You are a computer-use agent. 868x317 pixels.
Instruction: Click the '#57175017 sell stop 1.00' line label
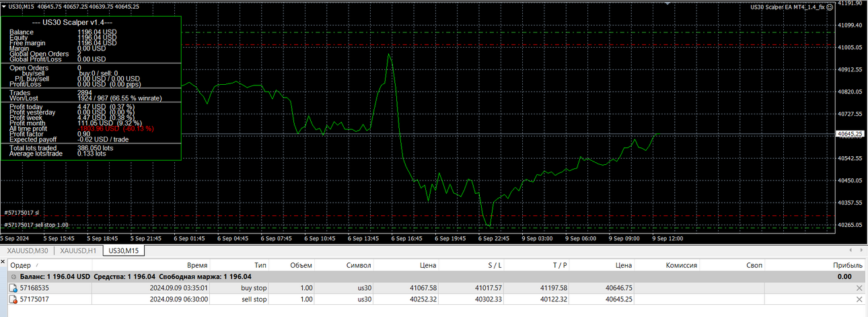pyautogui.click(x=36, y=225)
